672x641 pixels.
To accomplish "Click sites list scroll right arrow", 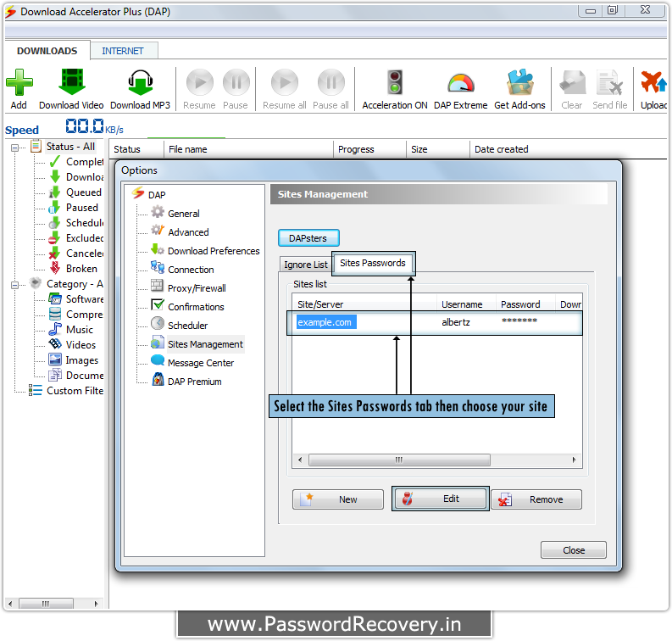I will (574, 460).
